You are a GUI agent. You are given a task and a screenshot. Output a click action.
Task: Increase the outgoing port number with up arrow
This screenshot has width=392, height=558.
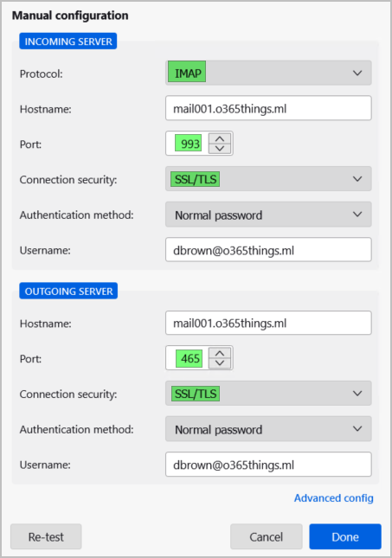[x=220, y=353]
